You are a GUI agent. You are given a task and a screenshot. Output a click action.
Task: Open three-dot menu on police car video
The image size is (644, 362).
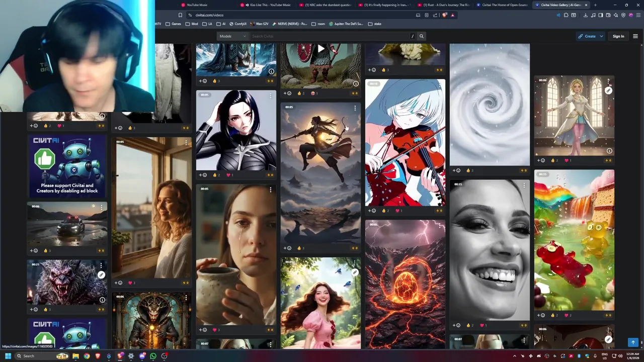101,207
